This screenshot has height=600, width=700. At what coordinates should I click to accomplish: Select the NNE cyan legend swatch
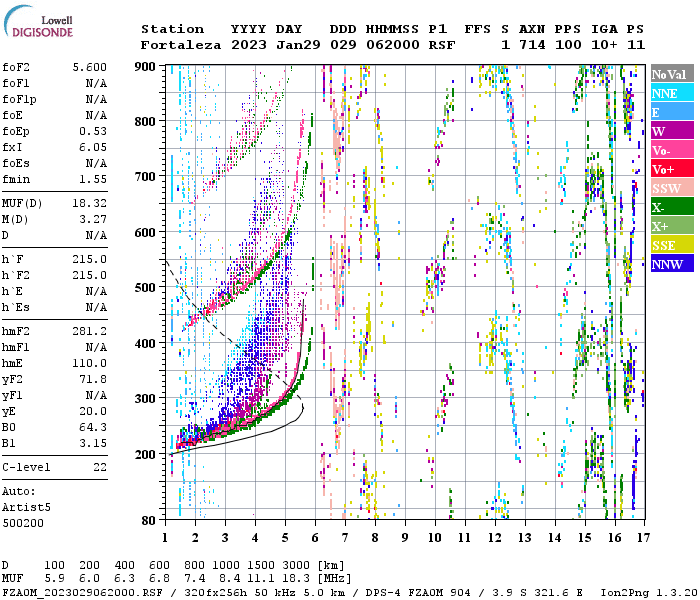672,93
